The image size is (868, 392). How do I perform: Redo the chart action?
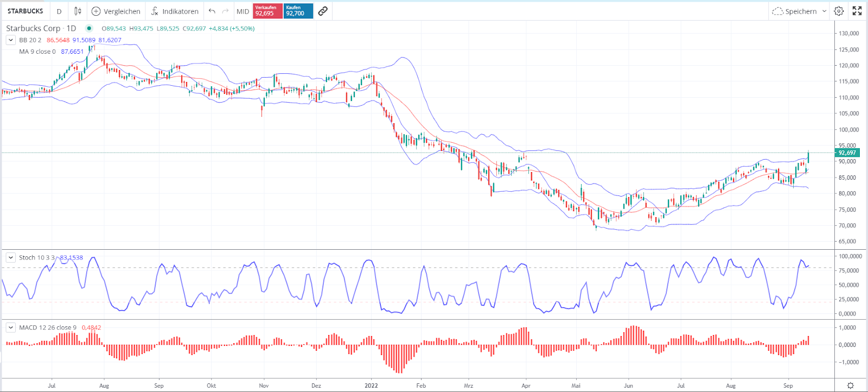click(x=225, y=11)
